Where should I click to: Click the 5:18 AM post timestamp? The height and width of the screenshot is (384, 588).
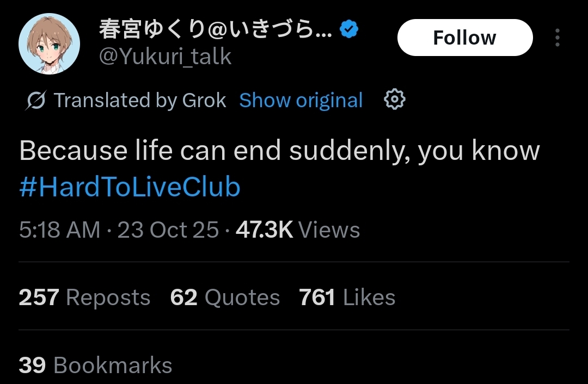click(x=60, y=230)
